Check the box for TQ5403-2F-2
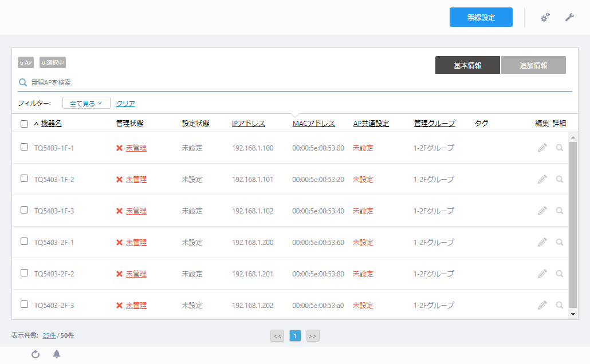Screen dimensions: 590x364 (25, 272)
